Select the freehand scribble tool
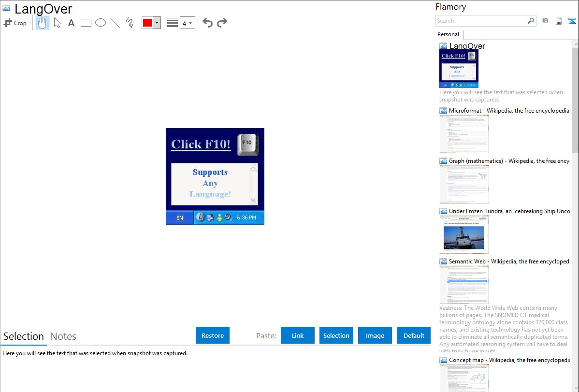Image resolution: width=579 pixels, height=392 pixels. pos(130,23)
